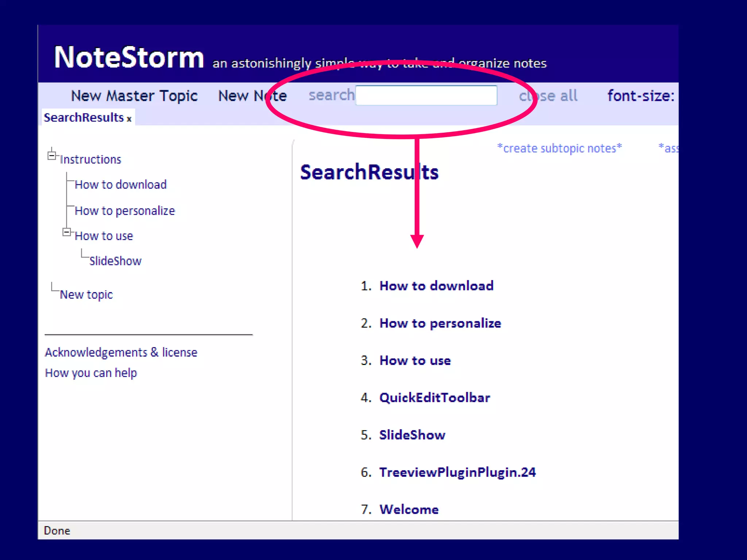Screen dimensions: 747x560
Task: Open search result QuickEditToolbar
Action: tap(434, 398)
